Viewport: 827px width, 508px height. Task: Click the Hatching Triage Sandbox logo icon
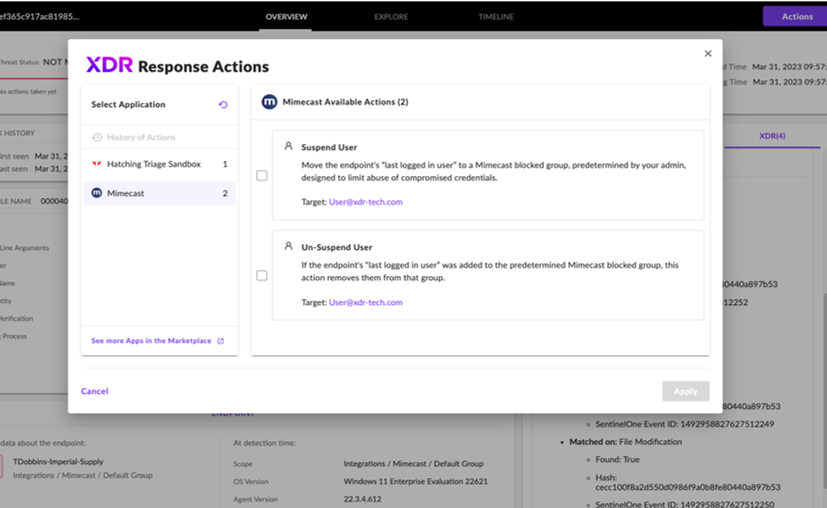pyautogui.click(x=97, y=164)
